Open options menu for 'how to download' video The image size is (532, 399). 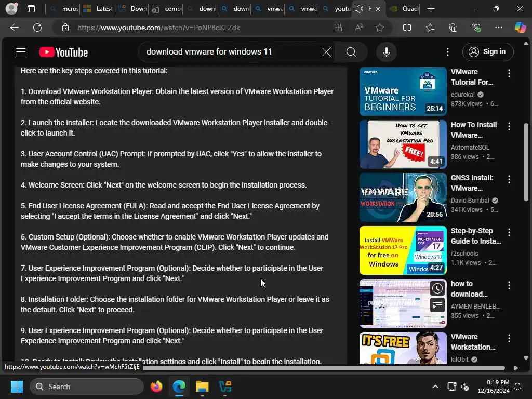pos(509,285)
